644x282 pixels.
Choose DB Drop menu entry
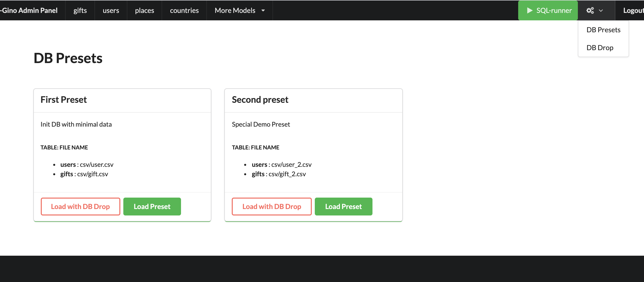pos(600,48)
